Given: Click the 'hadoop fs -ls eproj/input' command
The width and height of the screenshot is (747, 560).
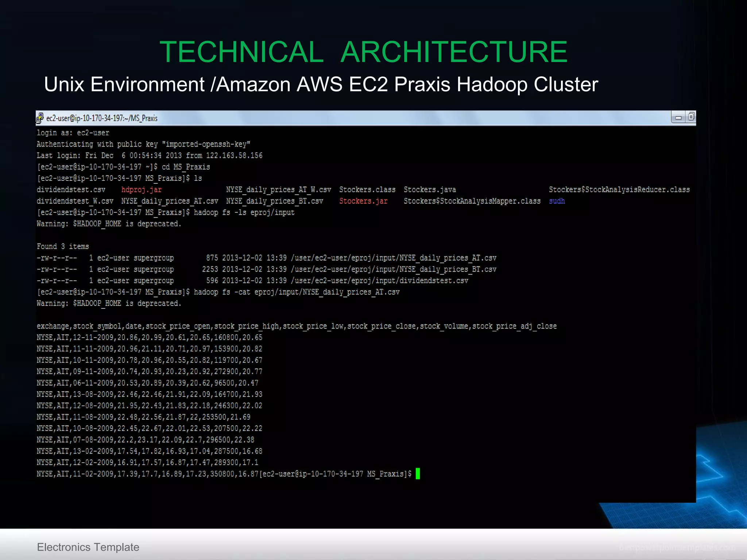Looking at the screenshot, I should pyautogui.click(x=244, y=212).
